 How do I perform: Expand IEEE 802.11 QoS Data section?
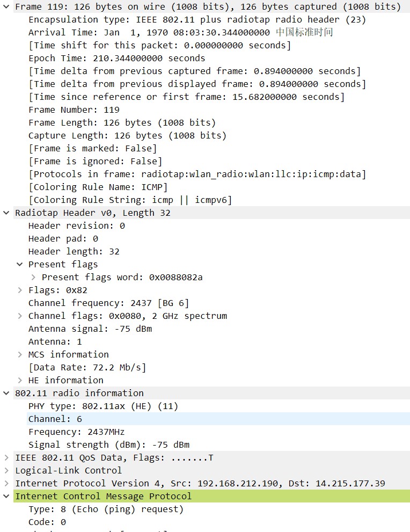pyautogui.click(x=6, y=458)
